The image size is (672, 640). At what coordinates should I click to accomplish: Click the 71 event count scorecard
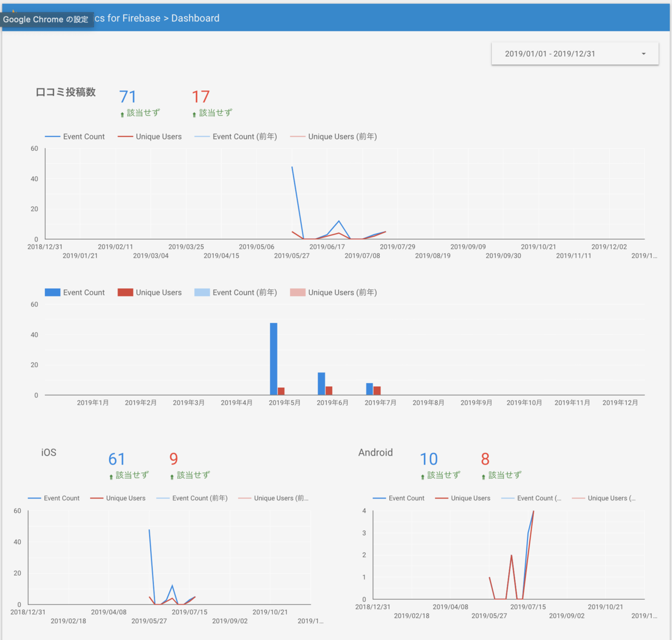tap(128, 97)
